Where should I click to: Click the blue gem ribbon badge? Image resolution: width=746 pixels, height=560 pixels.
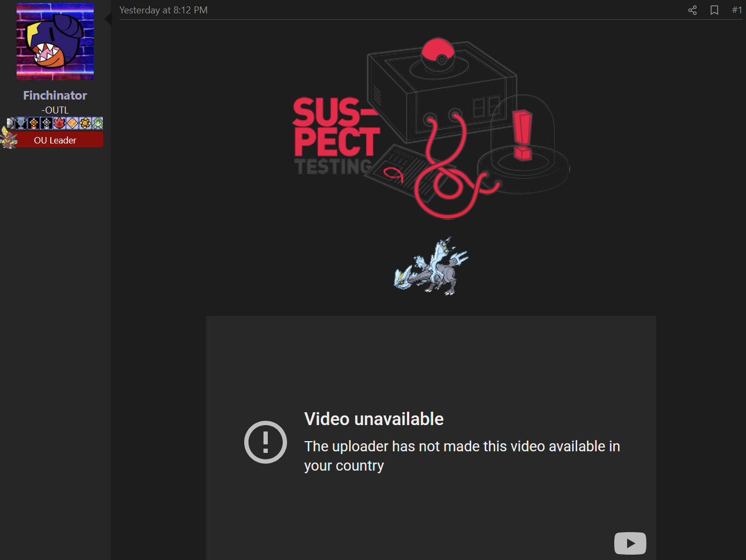pyautogui.click(x=47, y=124)
